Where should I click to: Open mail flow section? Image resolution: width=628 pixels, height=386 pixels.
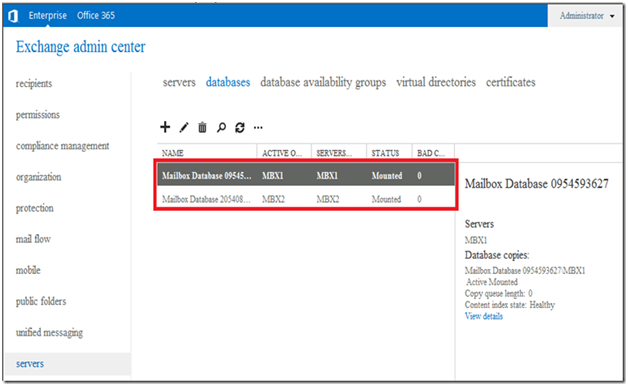(x=33, y=239)
